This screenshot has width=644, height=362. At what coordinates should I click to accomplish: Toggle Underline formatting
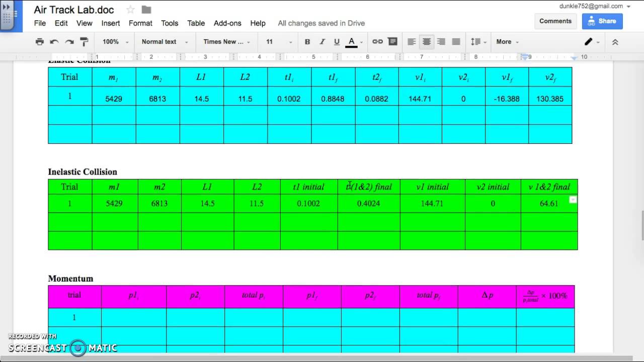[x=337, y=42]
